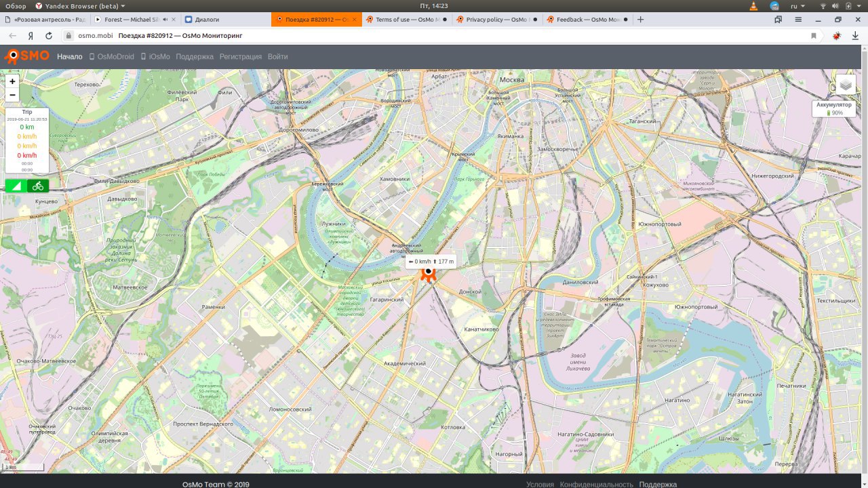Close the Поездка #820912 tab
The image size is (868, 488).
tap(354, 20)
